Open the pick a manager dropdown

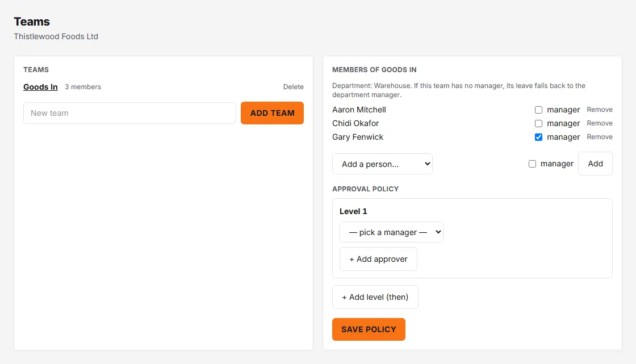(391, 232)
